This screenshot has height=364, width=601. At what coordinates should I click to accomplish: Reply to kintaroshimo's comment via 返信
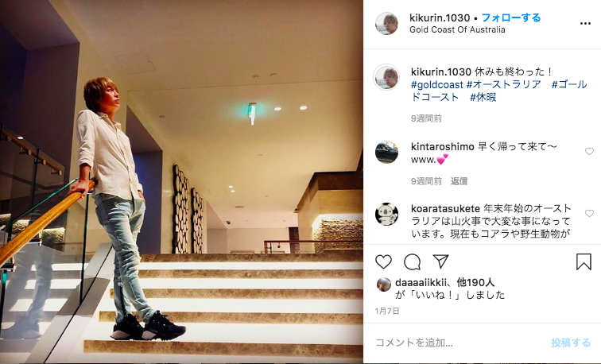point(459,181)
